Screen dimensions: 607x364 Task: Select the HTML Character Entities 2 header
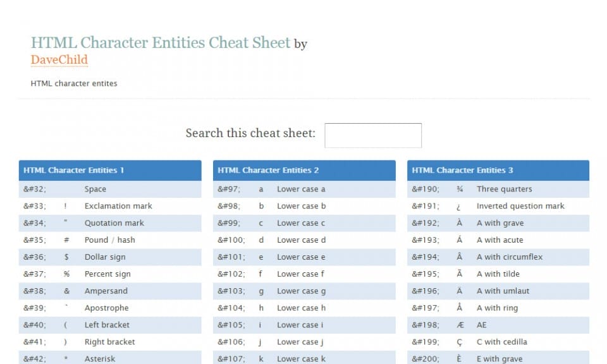pyautogui.click(x=267, y=170)
